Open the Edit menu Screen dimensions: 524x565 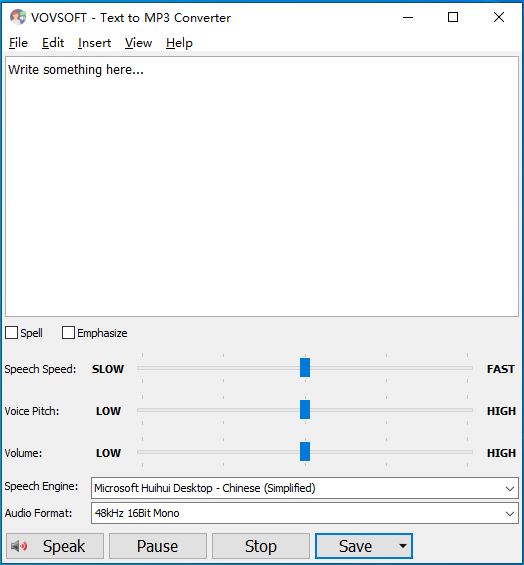point(53,43)
